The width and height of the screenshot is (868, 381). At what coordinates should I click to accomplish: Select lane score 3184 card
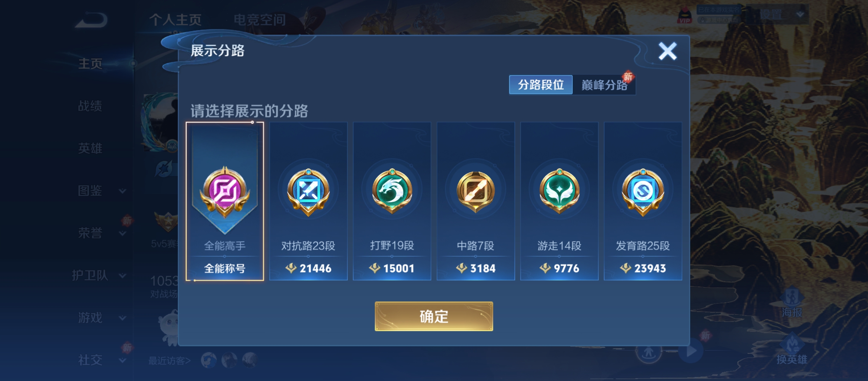[476, 201]
